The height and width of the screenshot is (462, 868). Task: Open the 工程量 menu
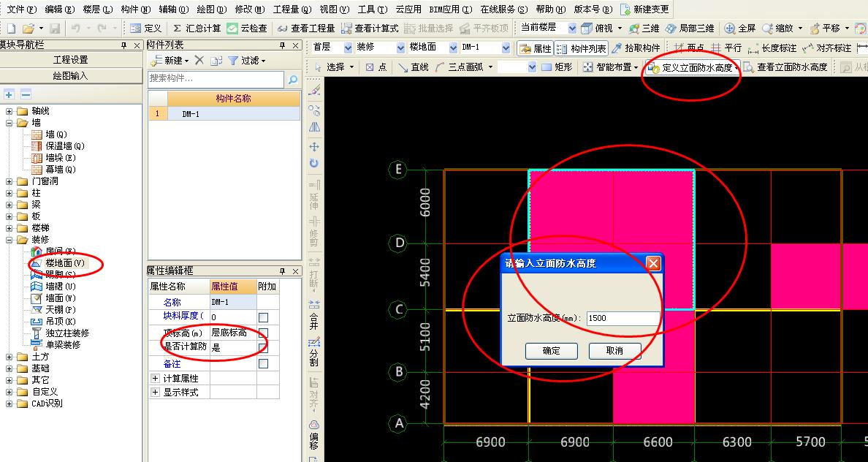tap(293, 10)
